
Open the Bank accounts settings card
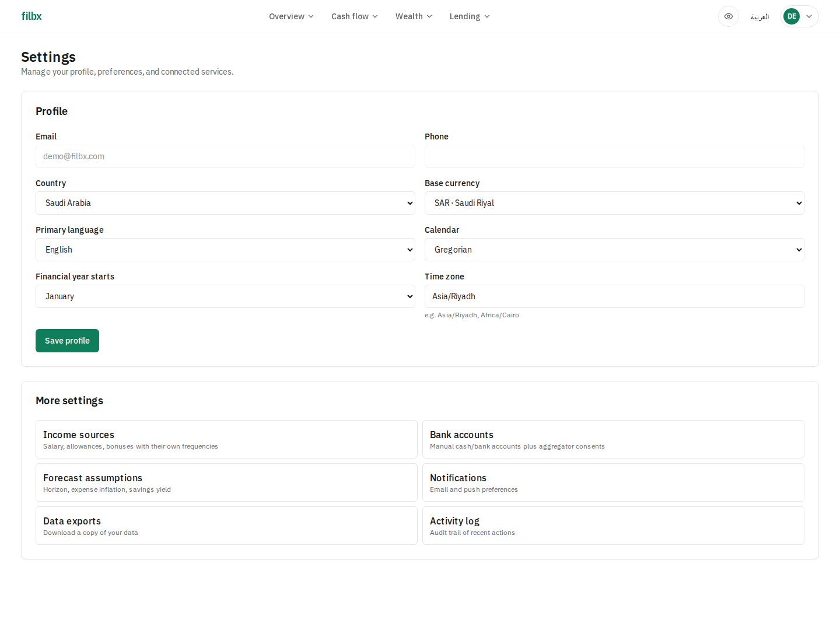click(613, 439)
